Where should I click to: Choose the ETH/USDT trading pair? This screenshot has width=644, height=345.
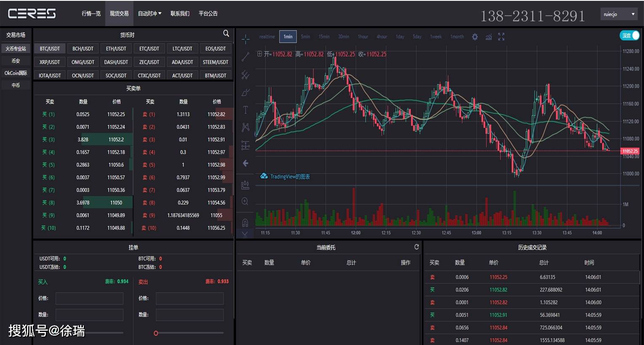click(116, 49)
